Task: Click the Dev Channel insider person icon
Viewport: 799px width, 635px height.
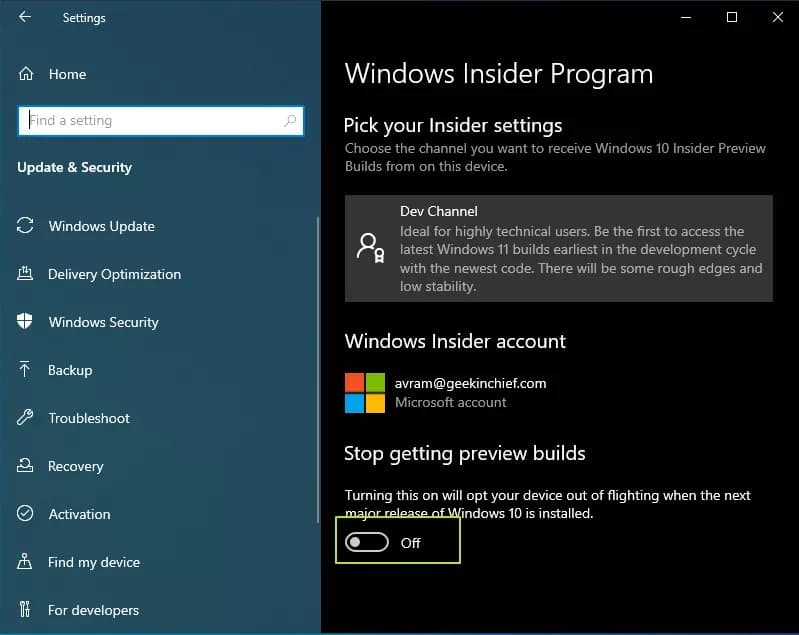Action: (370, 248)
